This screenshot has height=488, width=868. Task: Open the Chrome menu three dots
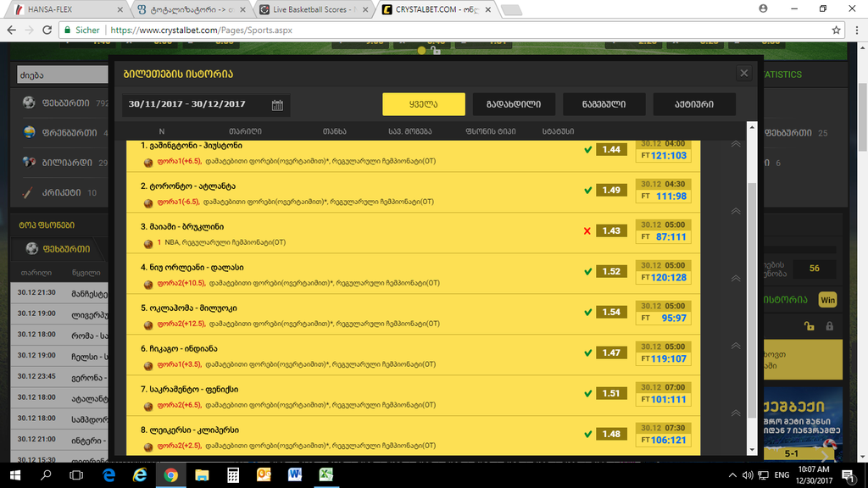tap(856, 30)
